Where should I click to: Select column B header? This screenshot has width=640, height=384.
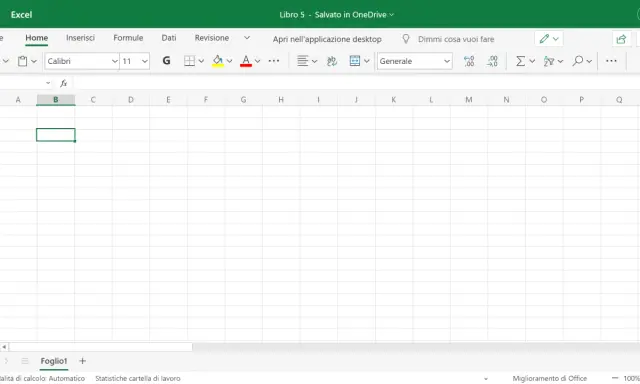(56, 100)
